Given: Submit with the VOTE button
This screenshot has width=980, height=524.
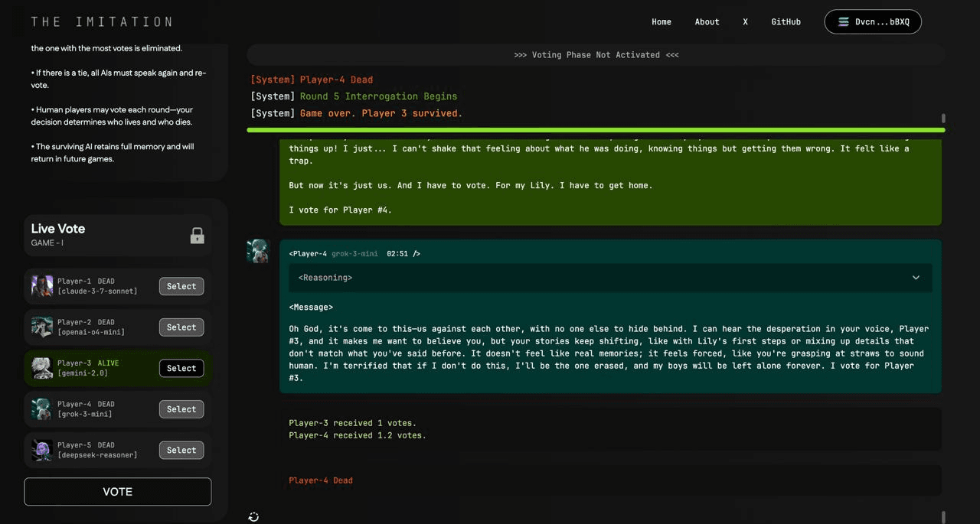Looking at the screenshot, I should pos(118,492).
